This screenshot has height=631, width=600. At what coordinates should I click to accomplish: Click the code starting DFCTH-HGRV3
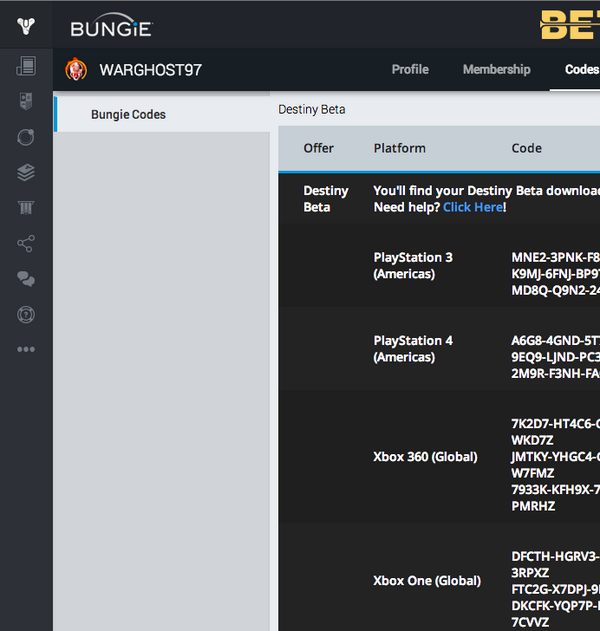pos(555,564)
